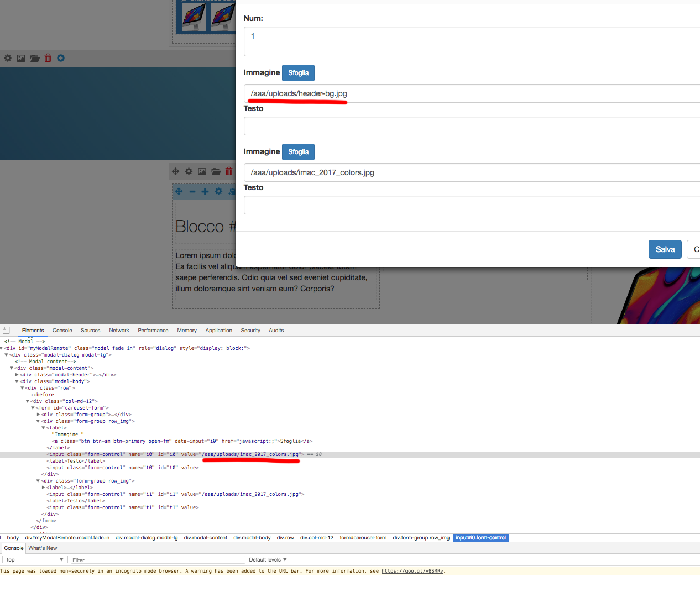Expand the div.modal-header node in Elements tree
700x592 pixels.
[17, 374]
